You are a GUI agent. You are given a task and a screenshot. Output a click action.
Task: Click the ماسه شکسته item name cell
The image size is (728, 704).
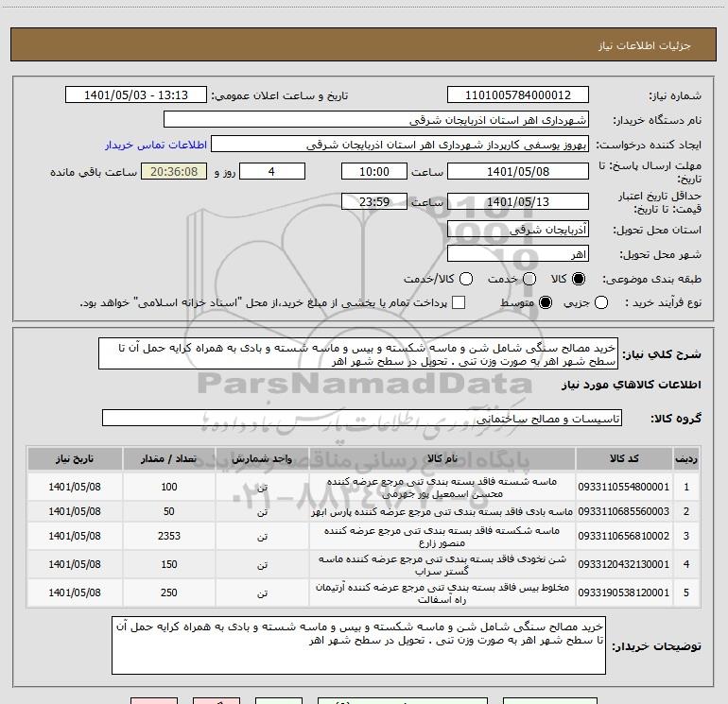point(442,536)
